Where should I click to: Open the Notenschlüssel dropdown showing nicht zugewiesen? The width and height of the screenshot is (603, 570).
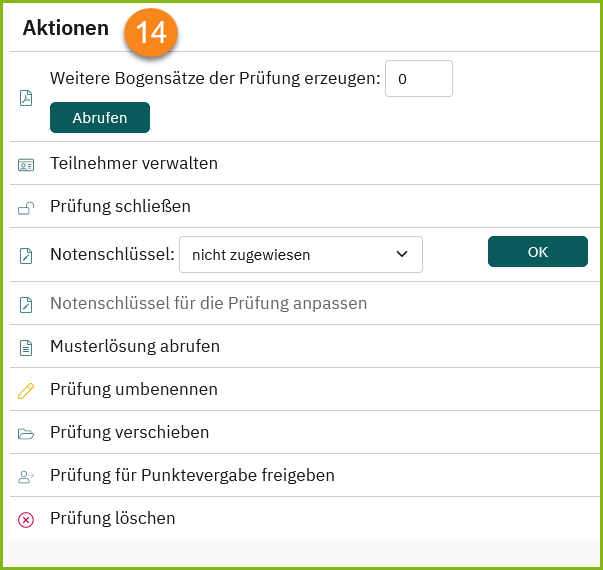[x=301, y=255]
